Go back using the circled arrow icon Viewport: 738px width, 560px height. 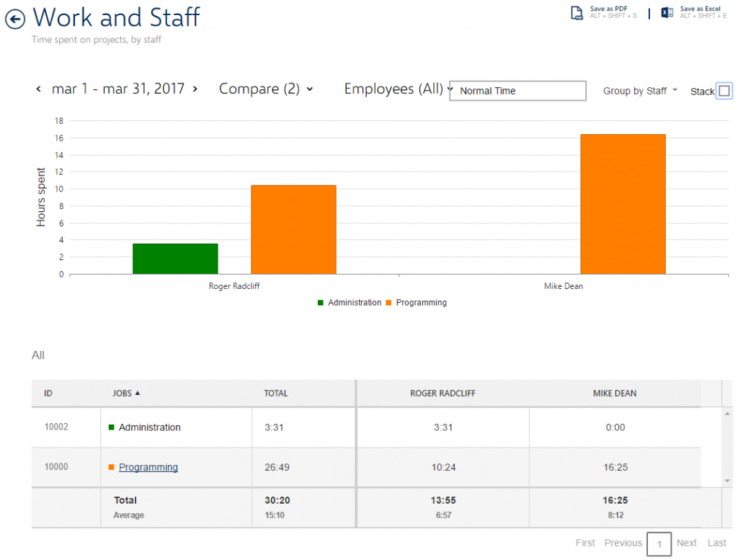pos(15,19)
